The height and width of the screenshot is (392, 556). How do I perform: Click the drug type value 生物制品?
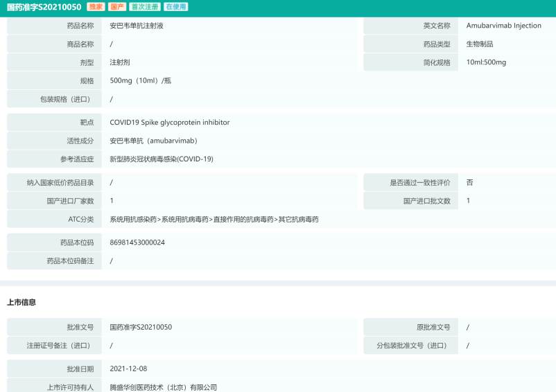pos(480,44)
